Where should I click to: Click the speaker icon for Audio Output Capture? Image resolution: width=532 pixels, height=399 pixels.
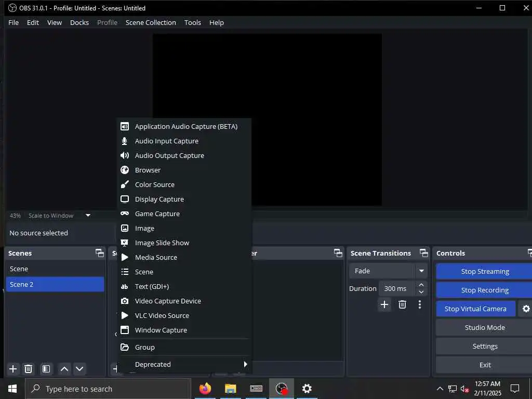click(x=125, y=155)
